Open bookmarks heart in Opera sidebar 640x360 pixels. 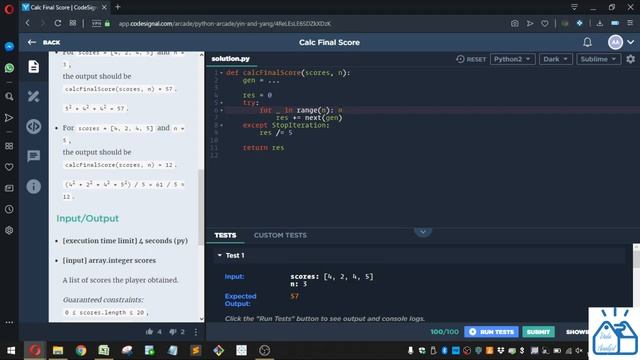9,167
